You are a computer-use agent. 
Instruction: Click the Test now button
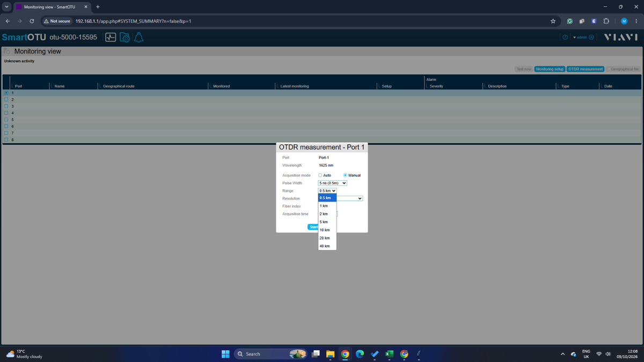(524, 69)
